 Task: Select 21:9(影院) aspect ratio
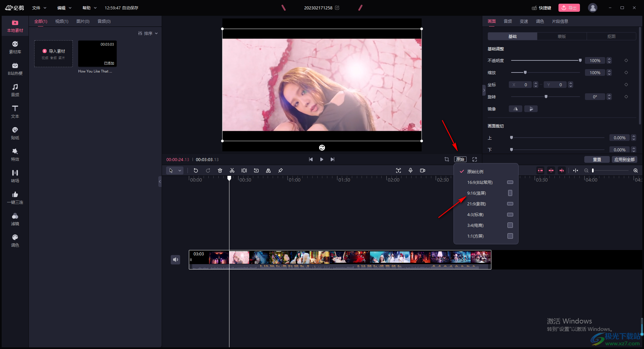click(x=486, y=204)
